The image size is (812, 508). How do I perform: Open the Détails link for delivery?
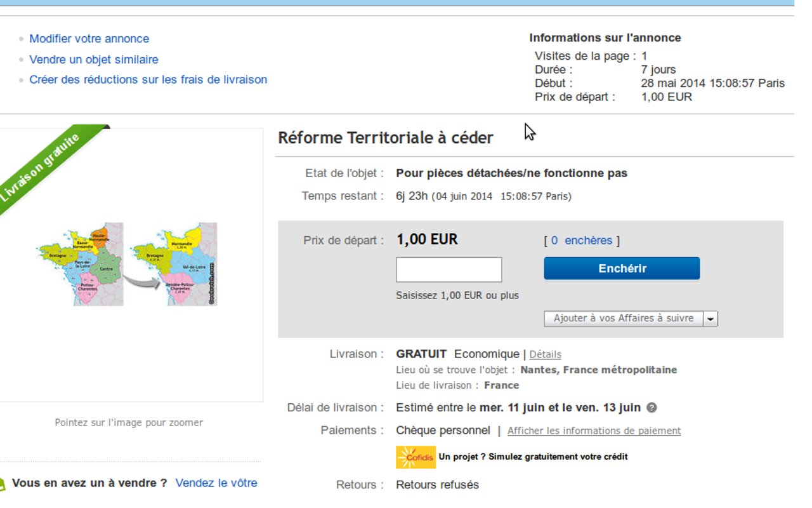click(x=545, y=354)
